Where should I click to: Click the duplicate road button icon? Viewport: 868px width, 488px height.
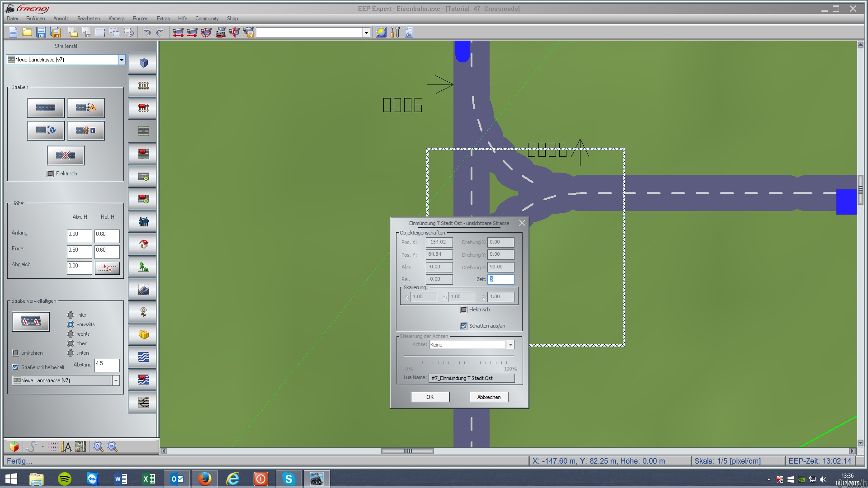pos(31,322)
